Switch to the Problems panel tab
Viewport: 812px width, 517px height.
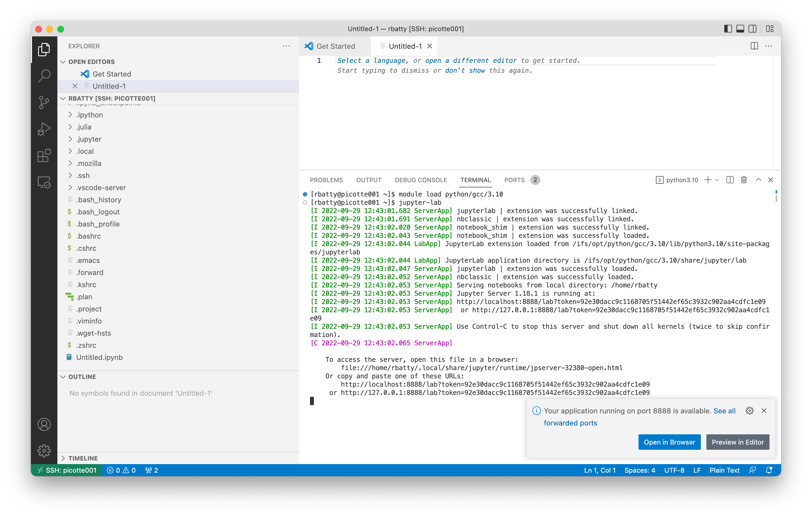pos(326,180)
